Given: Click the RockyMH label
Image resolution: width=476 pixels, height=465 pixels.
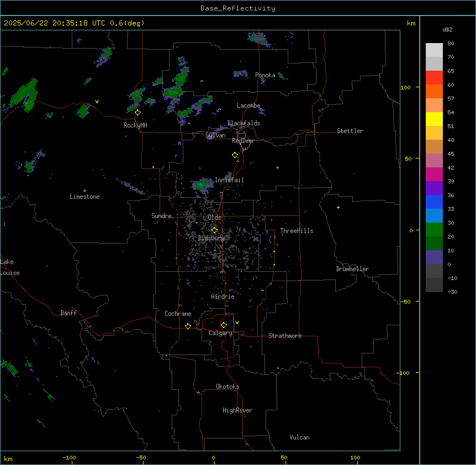Looking at the screenshot, I should tap(135, 125).
